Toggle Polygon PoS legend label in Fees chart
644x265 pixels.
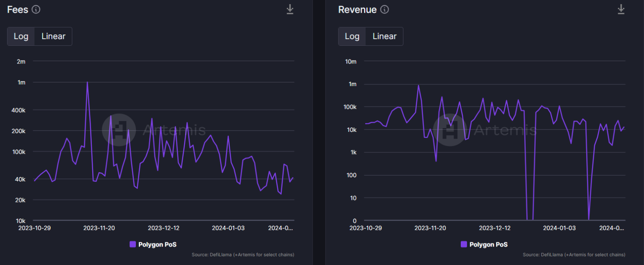point(157,244)
